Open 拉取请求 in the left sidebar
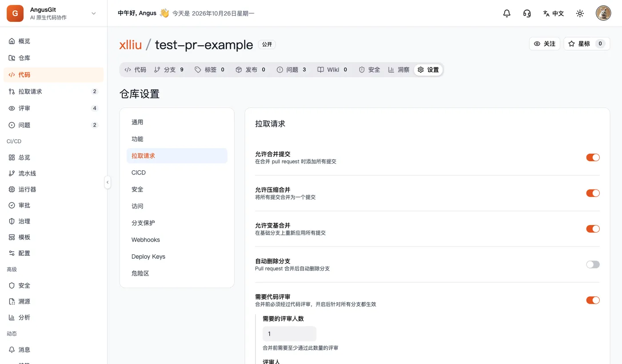The height and width of the screenshot is (364, 622). 53,91
